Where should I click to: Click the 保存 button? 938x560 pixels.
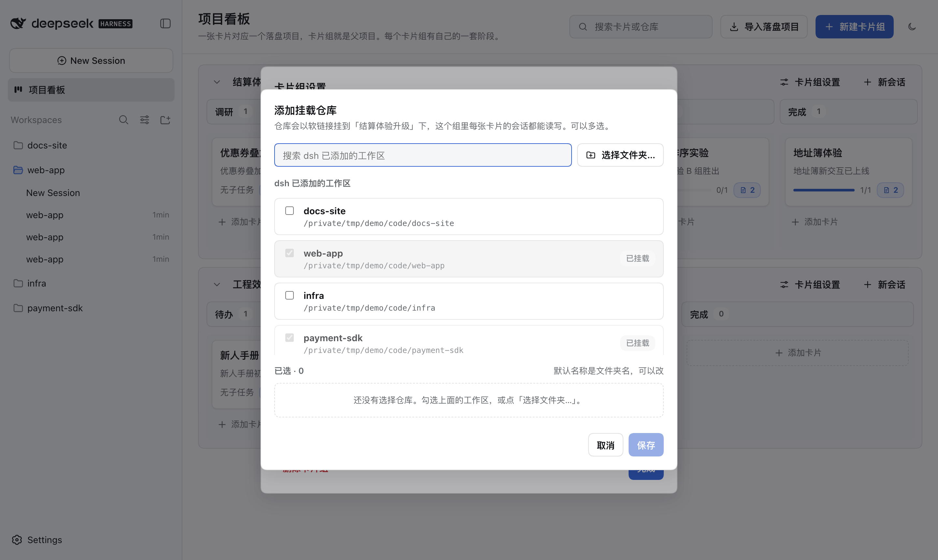[646, 445]
